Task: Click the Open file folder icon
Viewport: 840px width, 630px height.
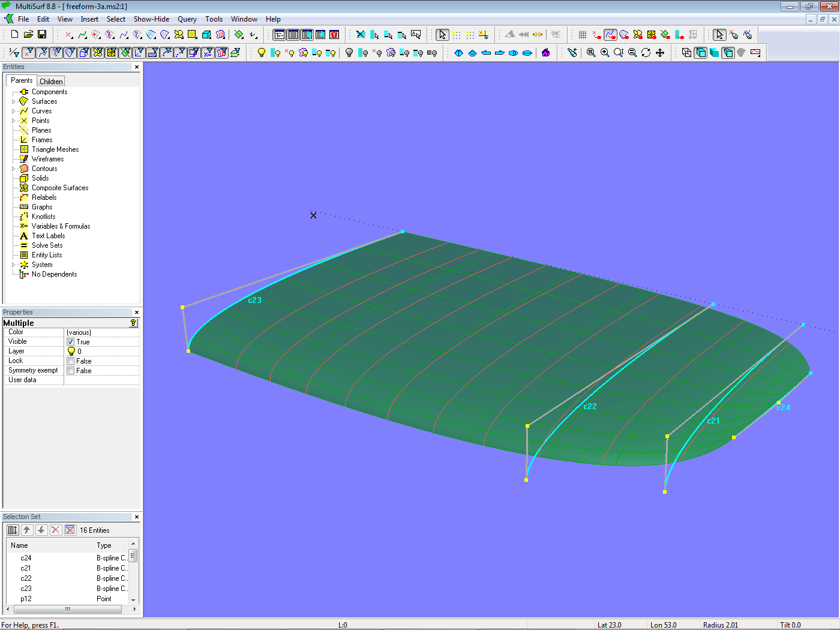Action: click(28, 35)
